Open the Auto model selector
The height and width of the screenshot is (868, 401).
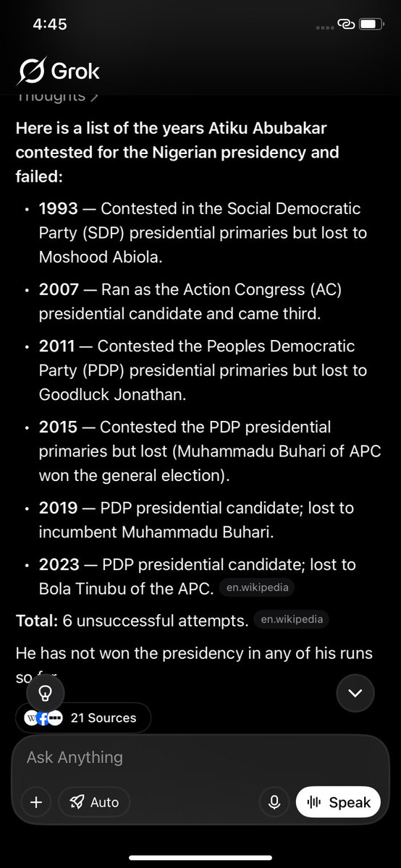point(94,801)
